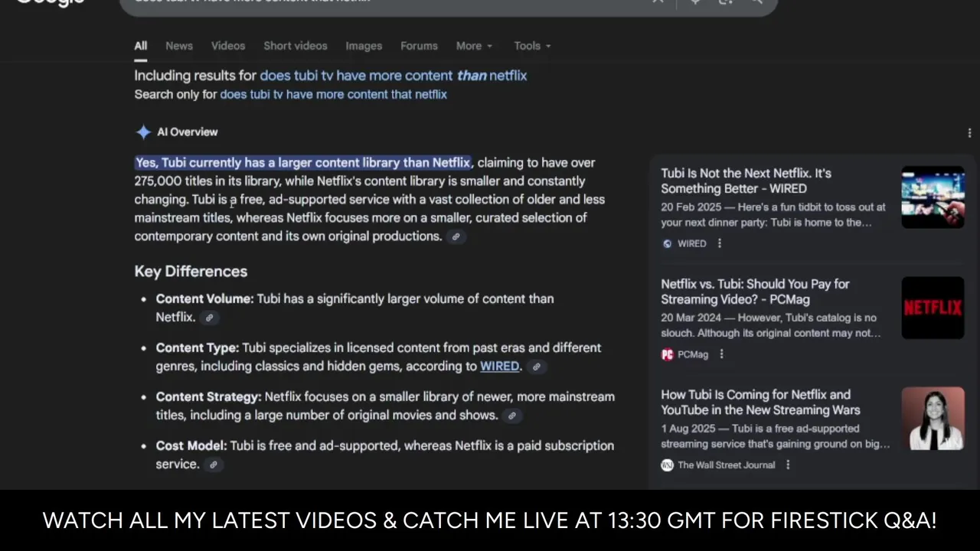
Task: Click the Netflix logo thumbnail
Action: point(933,308)
